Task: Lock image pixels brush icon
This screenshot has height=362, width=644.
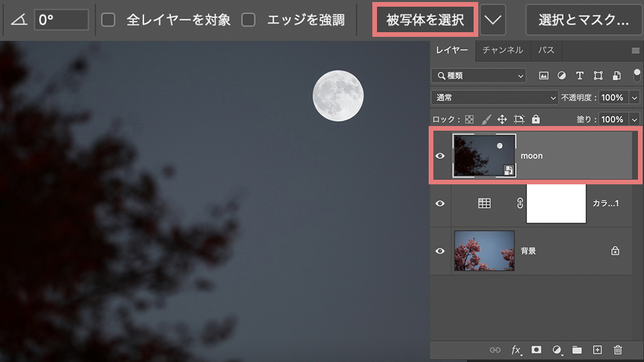Action: [486, 119]
